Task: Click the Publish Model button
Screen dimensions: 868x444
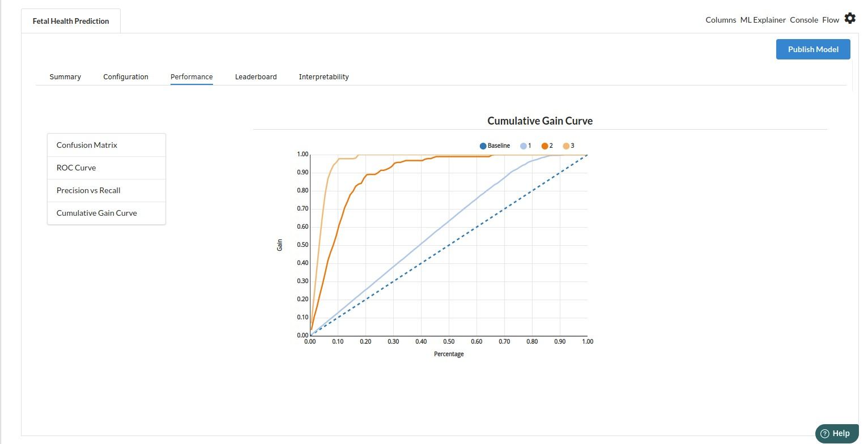Action: pos(813,49)
